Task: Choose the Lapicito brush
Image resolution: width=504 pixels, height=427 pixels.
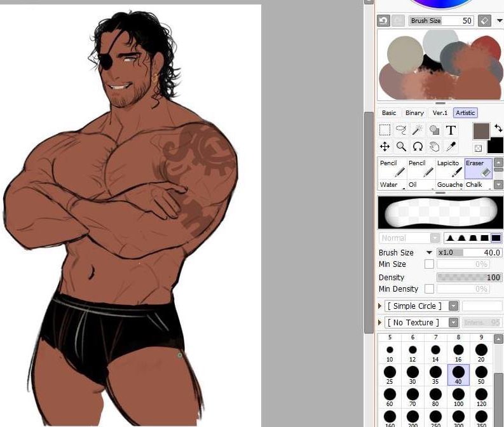Action: (x=450, y=168)
